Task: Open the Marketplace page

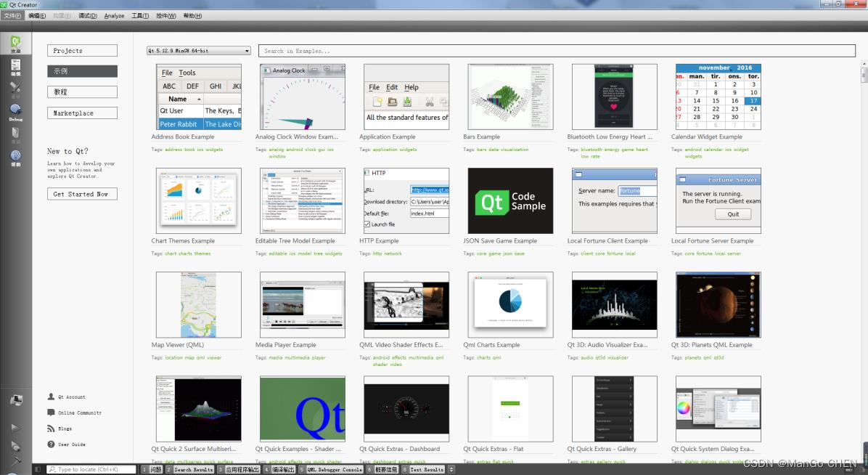Action: pyautogui.click(x=82, y=113)
